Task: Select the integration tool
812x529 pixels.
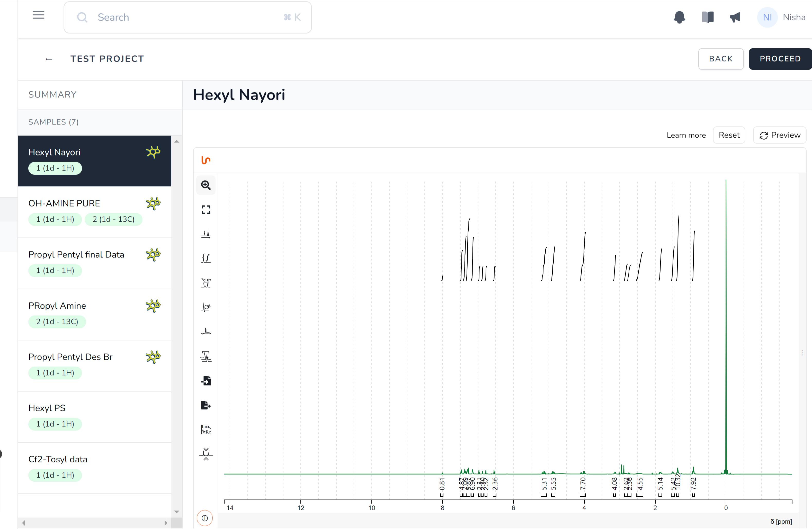Action: (206, 258)
